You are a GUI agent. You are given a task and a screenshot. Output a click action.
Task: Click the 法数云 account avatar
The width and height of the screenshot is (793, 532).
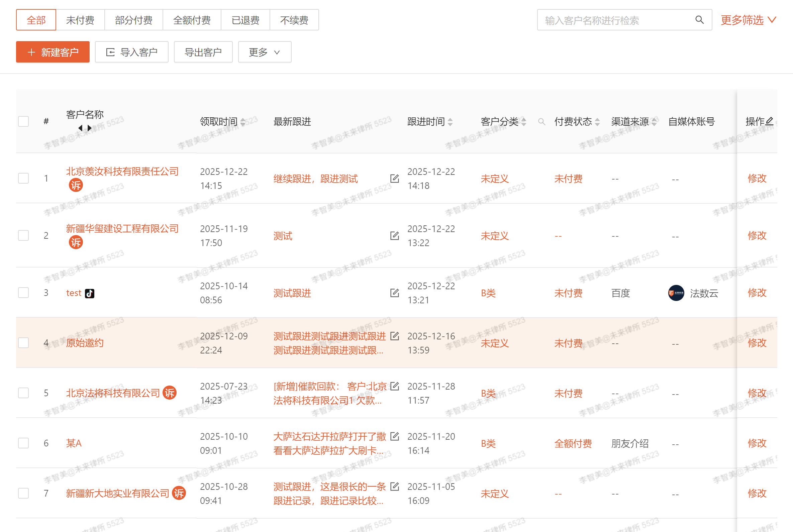pyautogui.click(x=676, y=293)
